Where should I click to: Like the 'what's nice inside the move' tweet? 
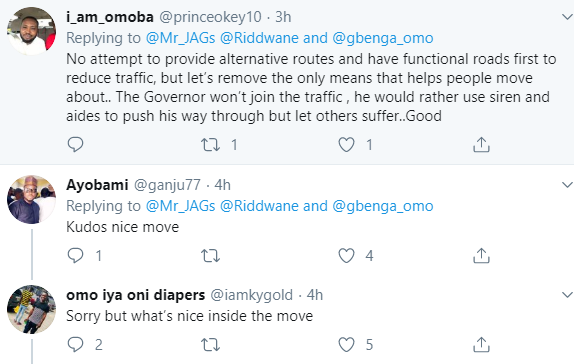pos(346,344)
